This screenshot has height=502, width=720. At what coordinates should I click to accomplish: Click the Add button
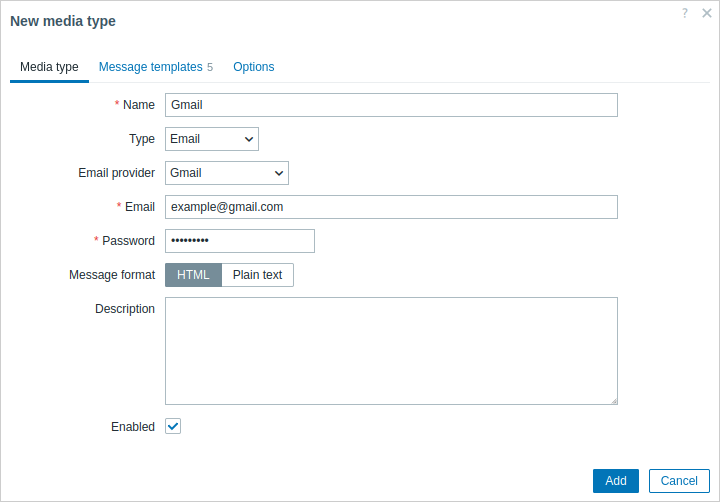[x=616, y=481]
